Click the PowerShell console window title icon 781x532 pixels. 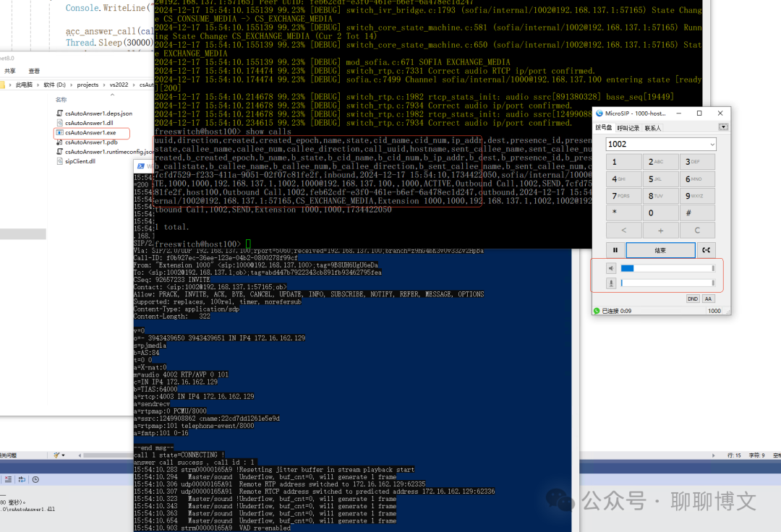point(141,166)
